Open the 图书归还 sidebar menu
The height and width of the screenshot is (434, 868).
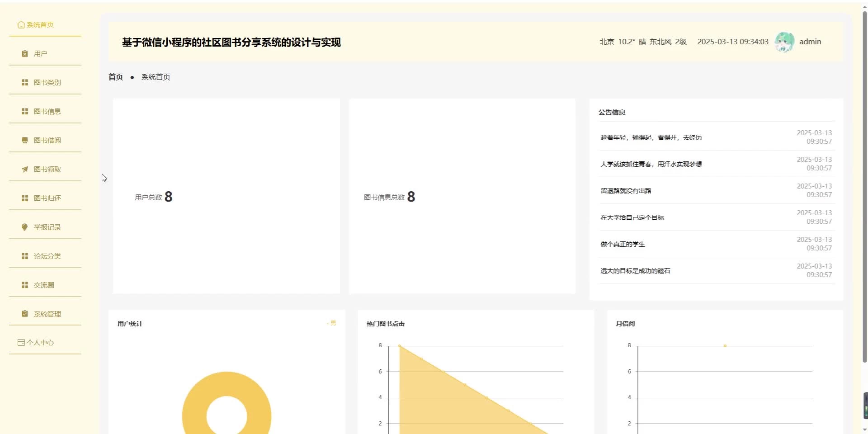[45, 198]
